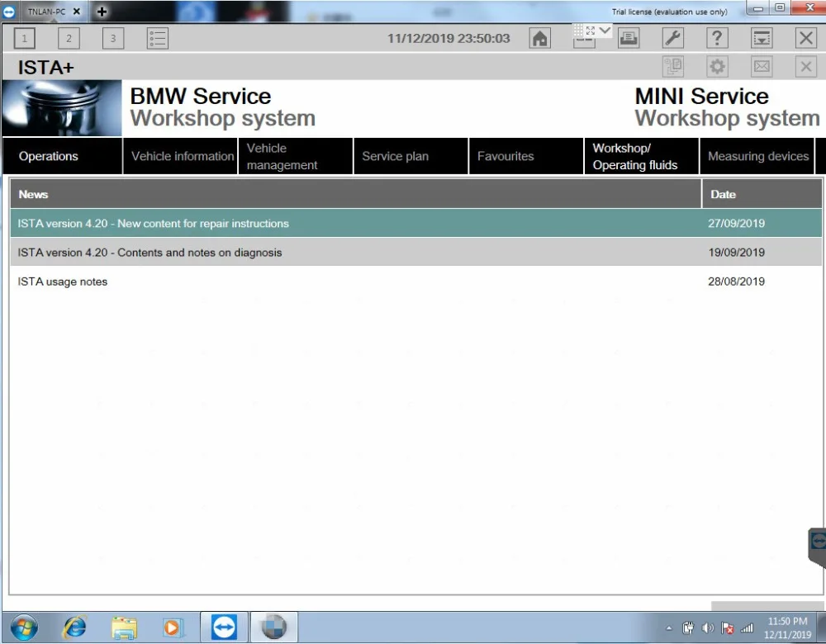Click the date 28/08/2019 cell

tap(736, 282)
